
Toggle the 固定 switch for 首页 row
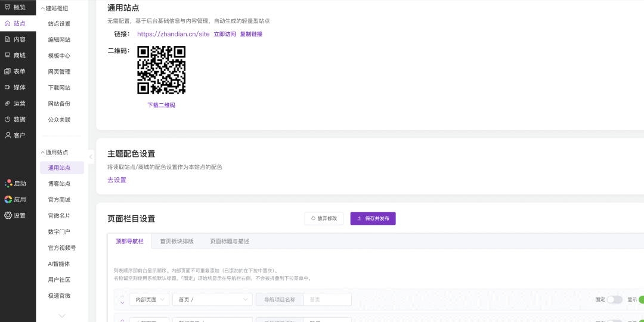[x=614, y=299]
